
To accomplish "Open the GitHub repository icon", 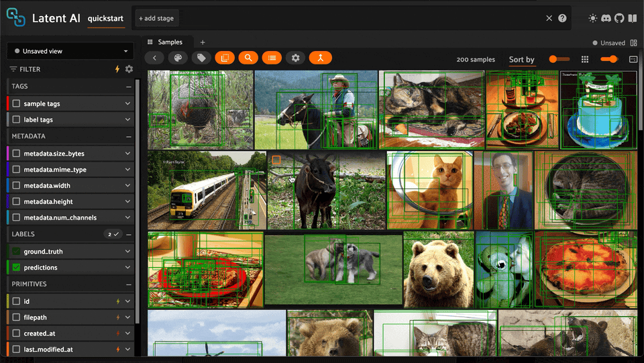I will 619,19.
